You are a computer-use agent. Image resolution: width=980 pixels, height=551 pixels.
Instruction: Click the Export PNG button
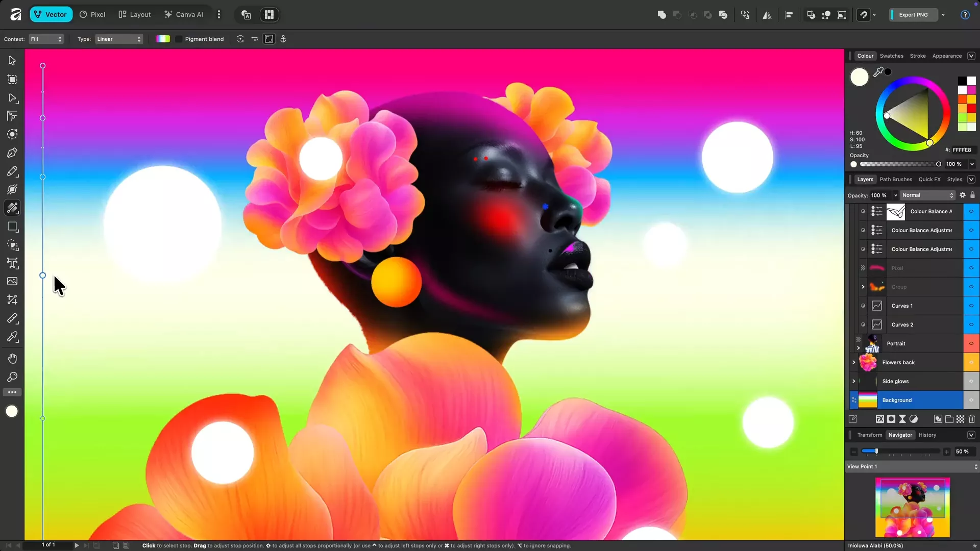(913, 15)
